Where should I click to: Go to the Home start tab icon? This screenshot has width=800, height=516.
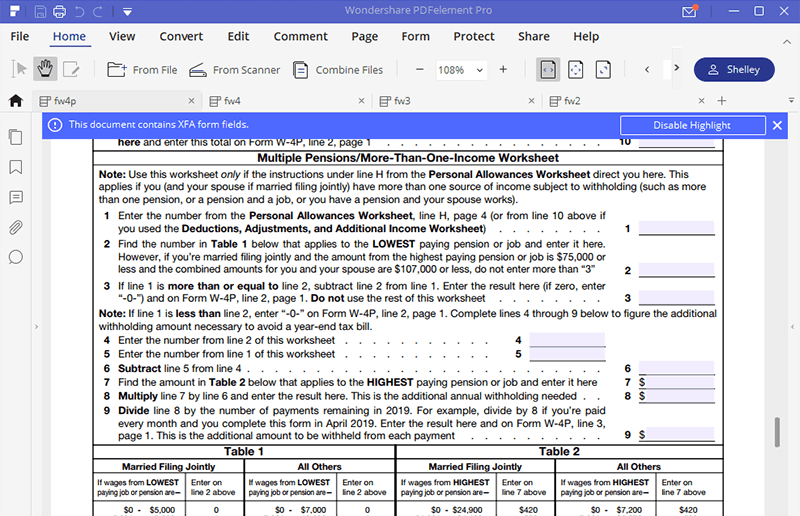coord(15,100)
